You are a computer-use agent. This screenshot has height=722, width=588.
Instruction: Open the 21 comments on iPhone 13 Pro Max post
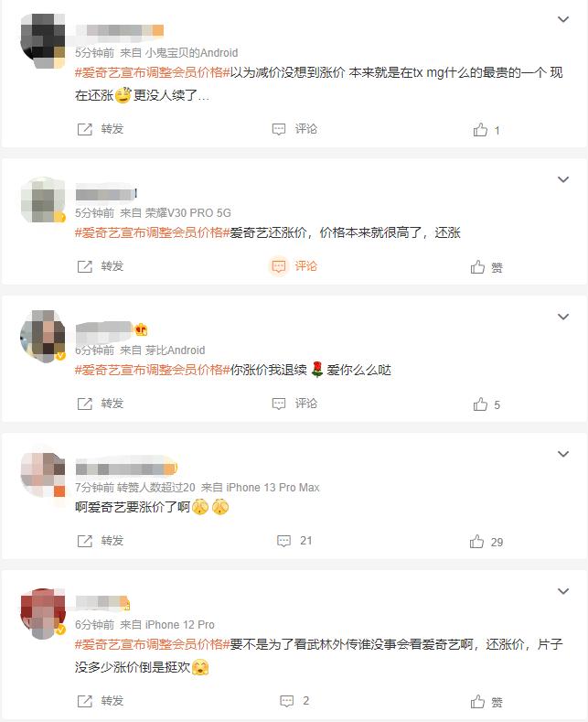294,541
